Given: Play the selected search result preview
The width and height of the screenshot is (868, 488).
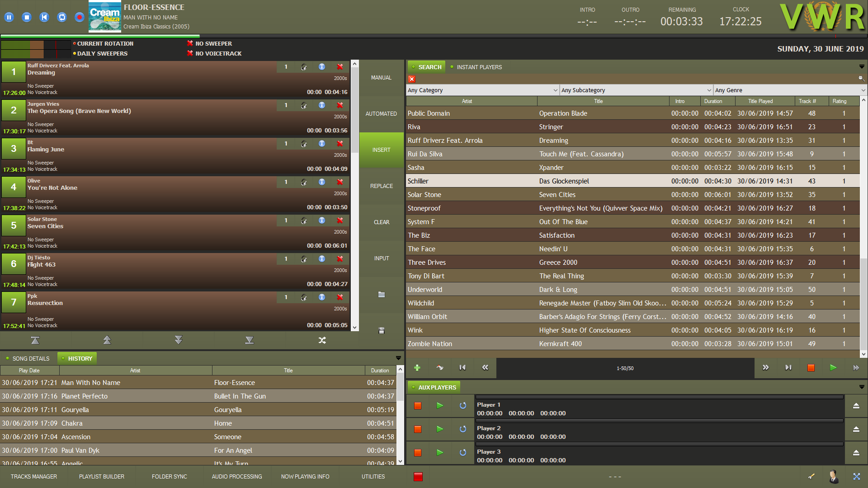Looking at the screenshot, I should 833,368.
